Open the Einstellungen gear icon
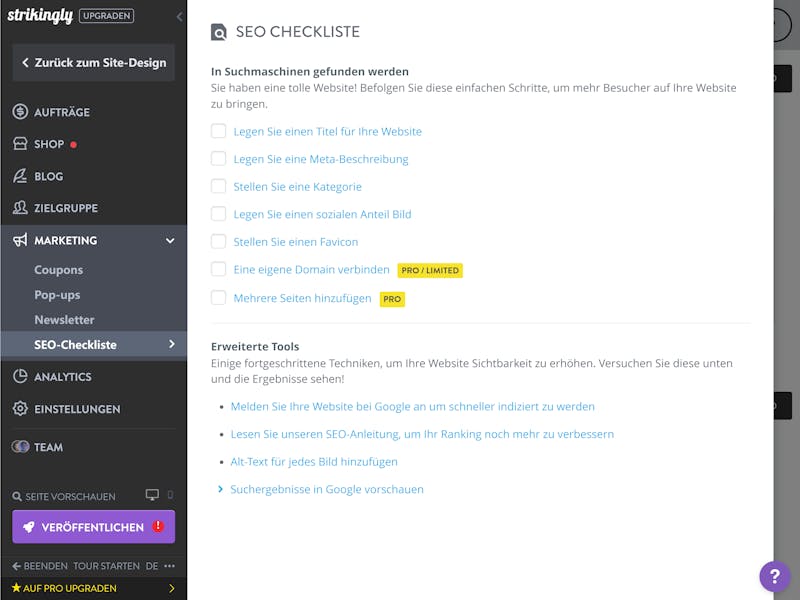Image resolution: width=800 pixels, height=600 pixels. tap(20, 409)
